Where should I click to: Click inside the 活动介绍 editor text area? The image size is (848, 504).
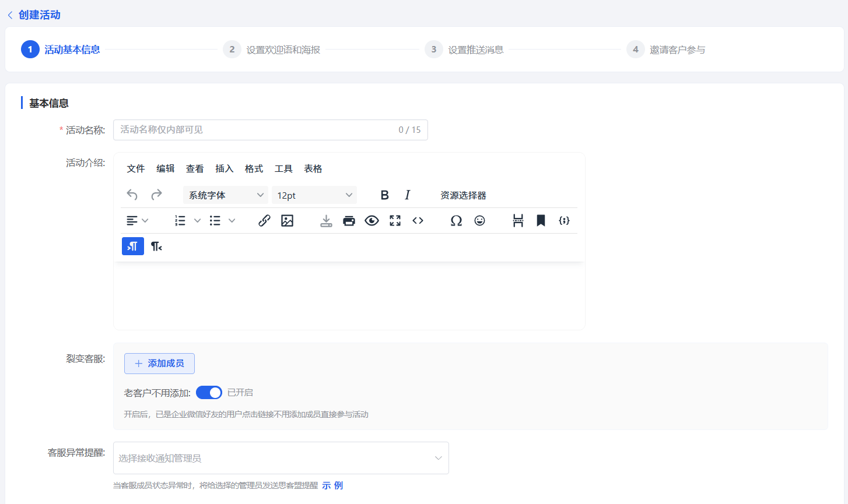coord(349,295)
